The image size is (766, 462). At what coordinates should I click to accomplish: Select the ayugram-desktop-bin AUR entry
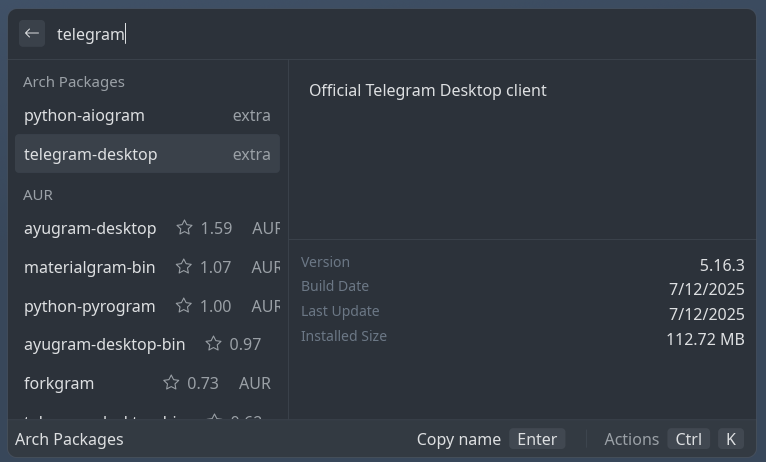pyautogui.click(x=147, y=344)
